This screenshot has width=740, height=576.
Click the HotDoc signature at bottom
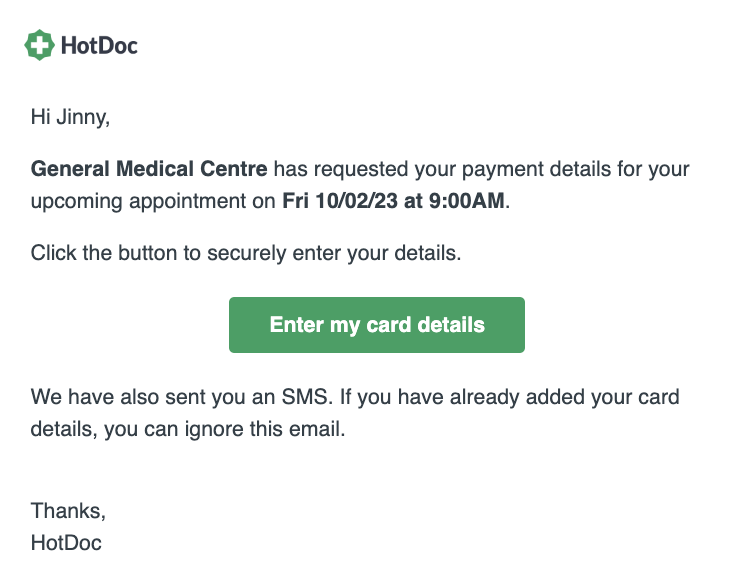coord(66,543)
